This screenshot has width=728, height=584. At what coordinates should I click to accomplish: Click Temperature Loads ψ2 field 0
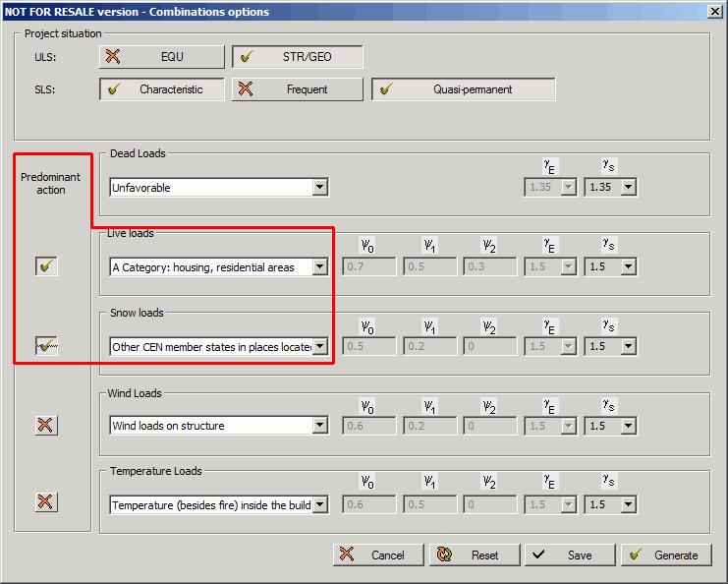490,504
